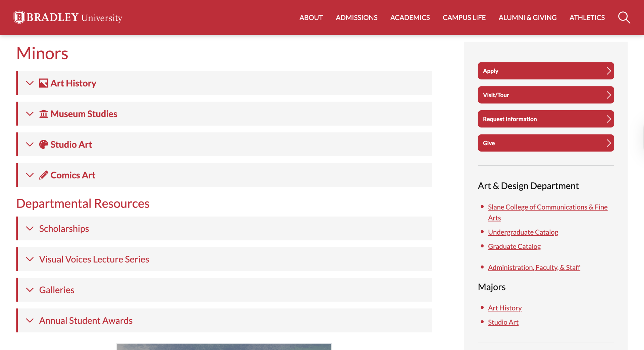
Task: Click the Studio Art palette icon
Action: coord(44,144)
